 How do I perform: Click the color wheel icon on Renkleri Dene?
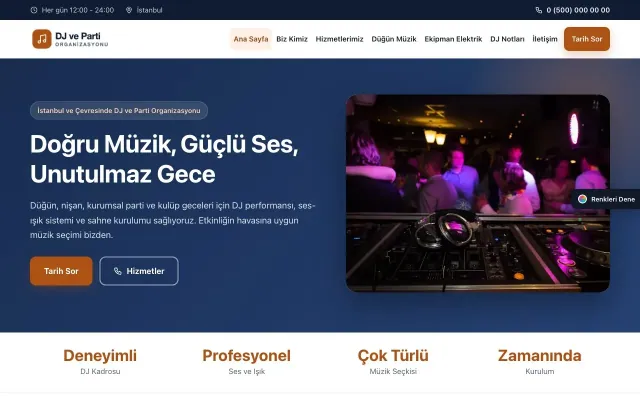click(582, 199)
